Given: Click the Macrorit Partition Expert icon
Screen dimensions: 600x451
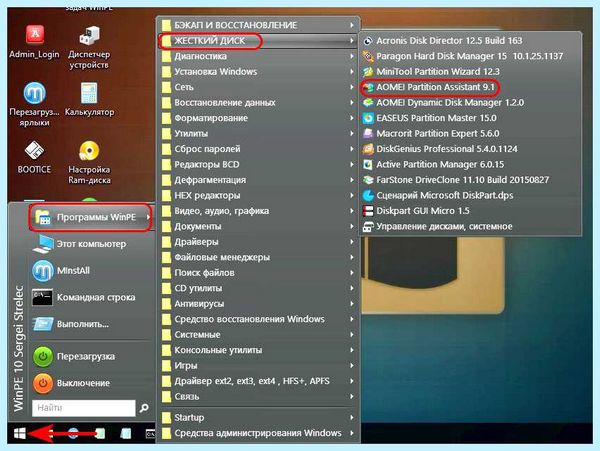Looking at the screenshot, I should tap(368, 134).
